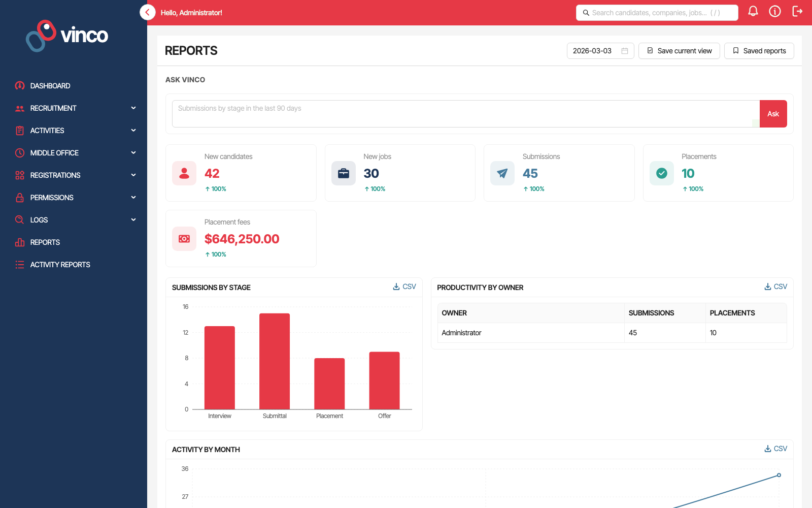Screen dimensions: 812x508
Task: Click the Activity by Month line data point
Action: (x=779, y=475)
